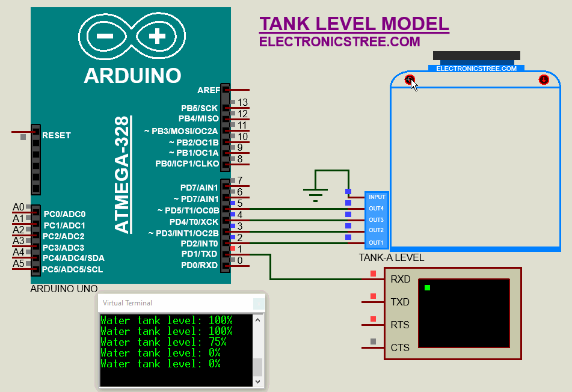This screenshot has width=572, height=392.
Task: Click the Virtual Terminal window close box
Action: [x=259, y=304]
